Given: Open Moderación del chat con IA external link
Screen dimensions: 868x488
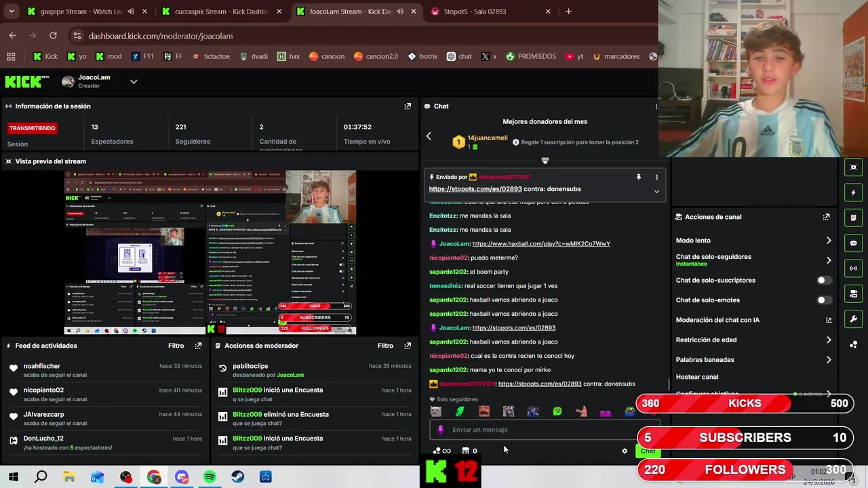Looking at the screenshot, I should click(x=828, y=320).
